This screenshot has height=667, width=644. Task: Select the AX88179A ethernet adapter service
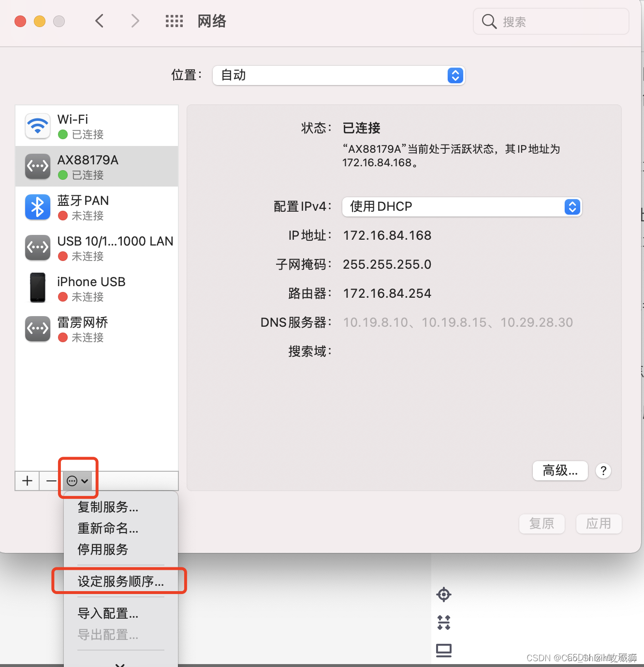pyautogui.click(x=97, y=166)
